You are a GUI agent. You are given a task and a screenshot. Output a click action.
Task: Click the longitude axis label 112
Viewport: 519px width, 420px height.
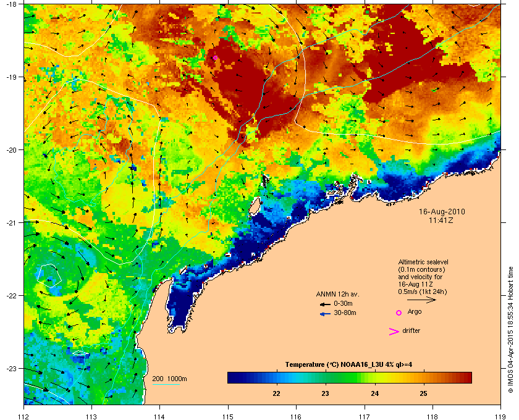tap(23, 417)
